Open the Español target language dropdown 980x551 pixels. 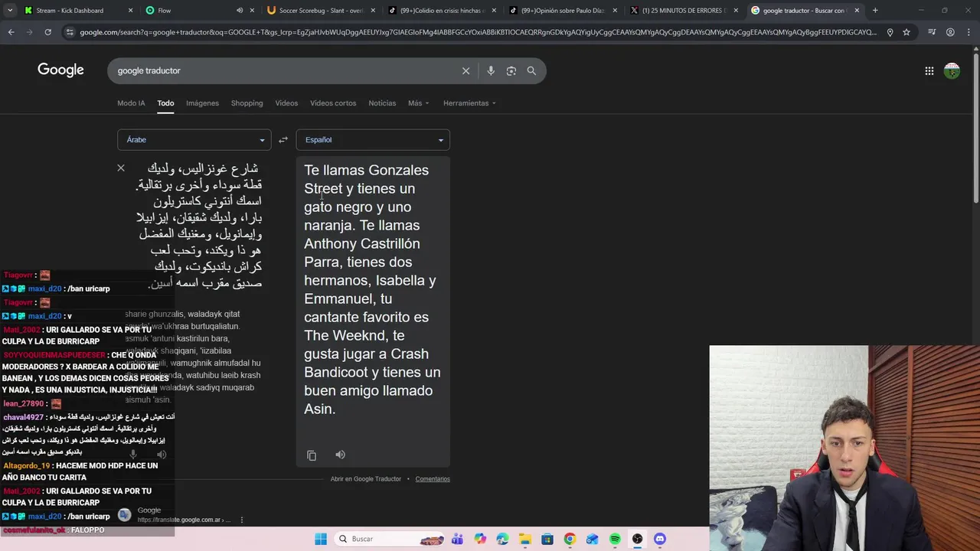373,140
